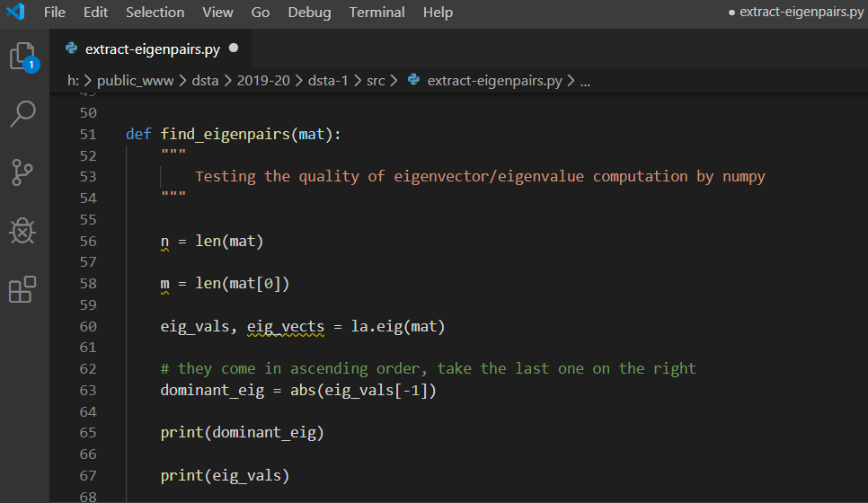This screenshot has width=868, height=503.
Task: Open the Edit menu
Action: [95, 13]
